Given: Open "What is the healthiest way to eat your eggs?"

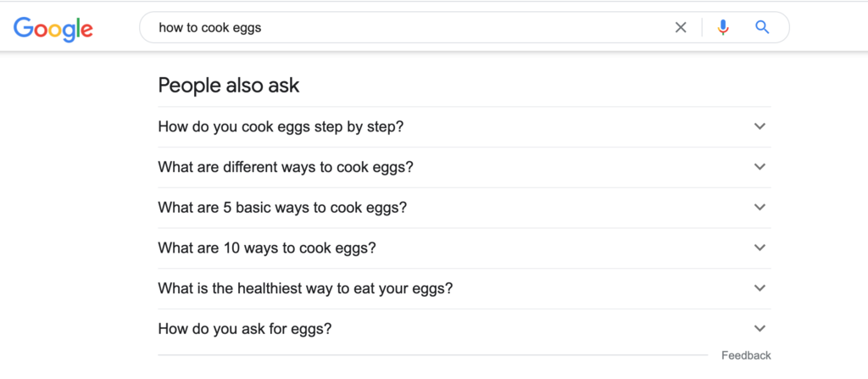Looking at the screenshot, I should [305, 288].
